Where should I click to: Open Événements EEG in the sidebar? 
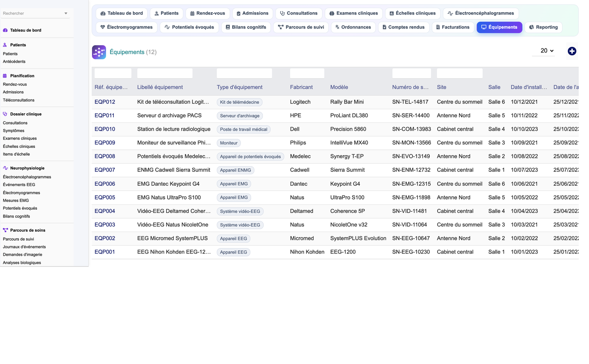tap(19, 185)
